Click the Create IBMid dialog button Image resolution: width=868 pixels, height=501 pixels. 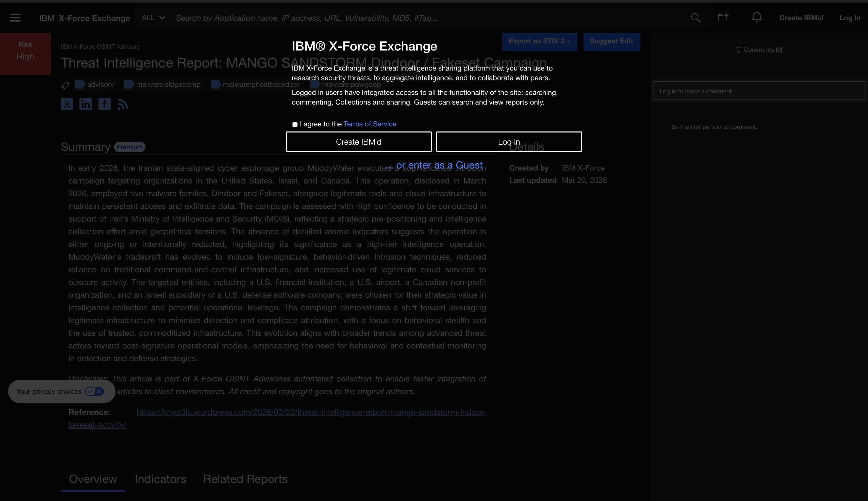click(358, 142)
